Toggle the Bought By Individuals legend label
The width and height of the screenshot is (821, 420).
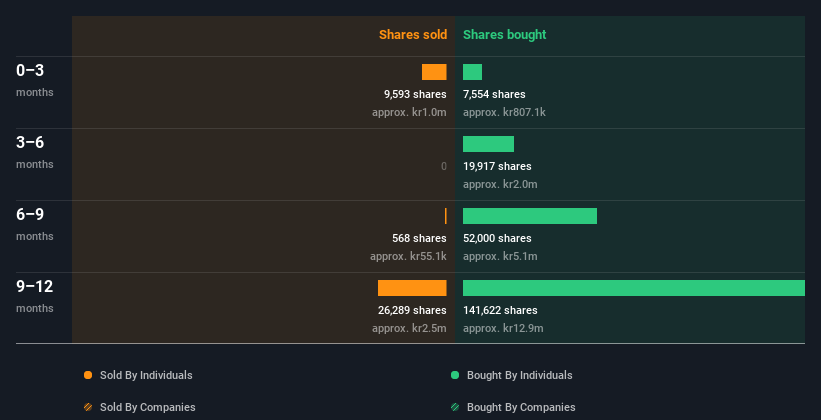coord(519,375)
